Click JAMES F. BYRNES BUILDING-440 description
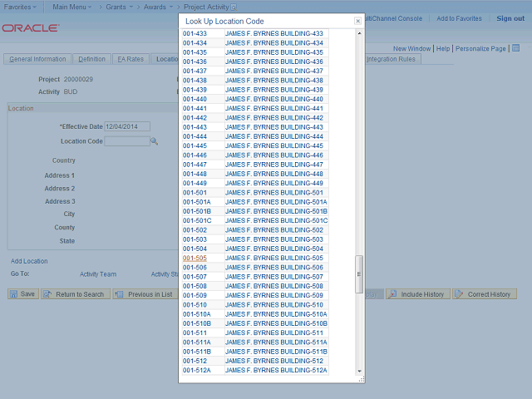532x399 pixels. click(274, 99)
